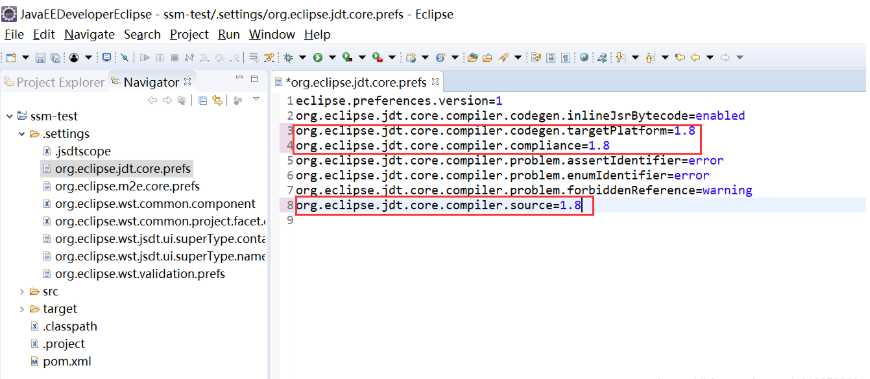Viewport: 870px width, 379px height.
Task: Select the pom.xml file
Action: [67, 362]
